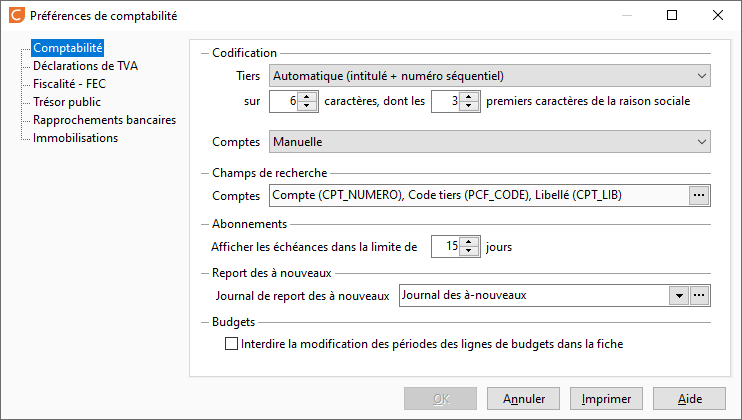Viewport: 742px width, 420px height.
Task: Open the Fiscalité - FEC section
Action: [70, 84]
